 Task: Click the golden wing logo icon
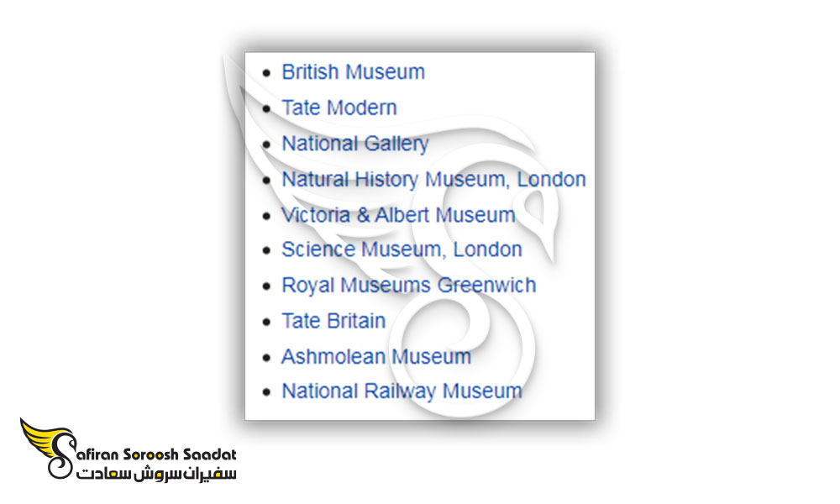48,448
